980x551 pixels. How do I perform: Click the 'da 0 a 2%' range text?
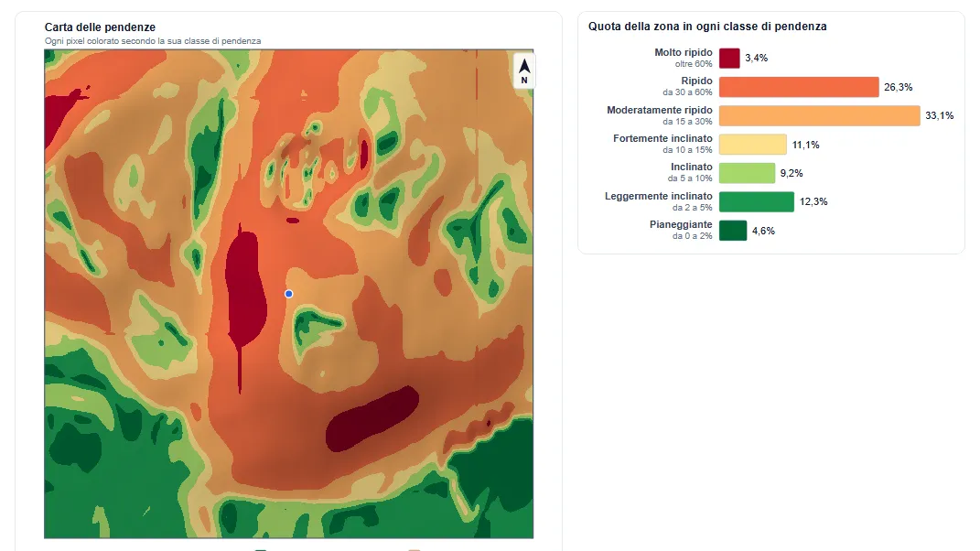693,236
